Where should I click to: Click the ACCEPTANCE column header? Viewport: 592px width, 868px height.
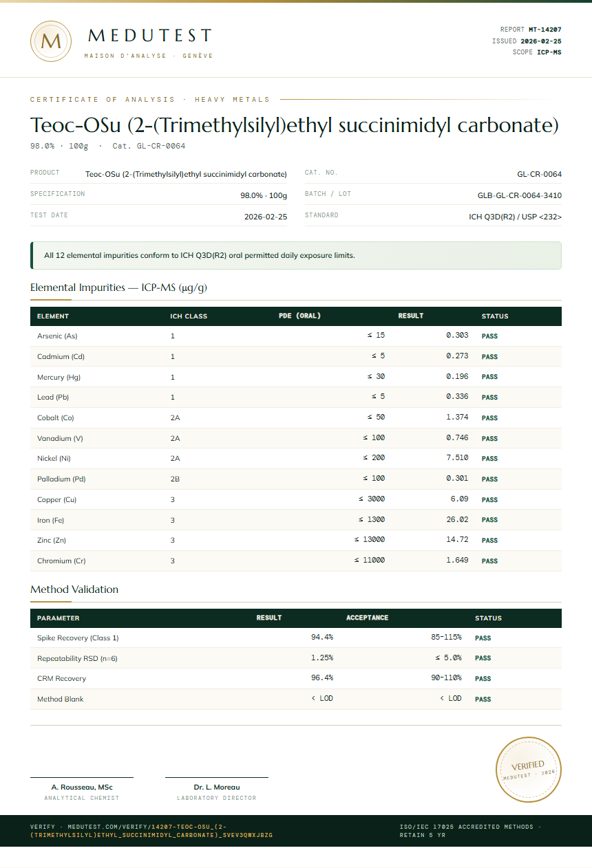367,618
